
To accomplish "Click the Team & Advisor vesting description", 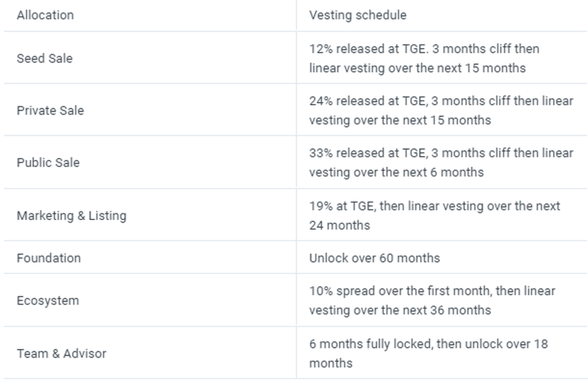I will tap(428, 354).
